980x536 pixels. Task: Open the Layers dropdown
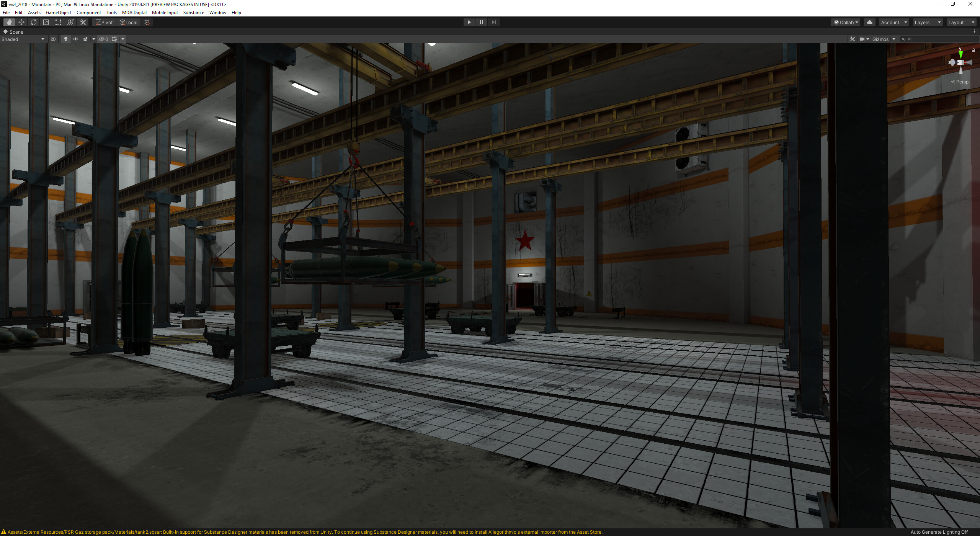coord(927,22)
